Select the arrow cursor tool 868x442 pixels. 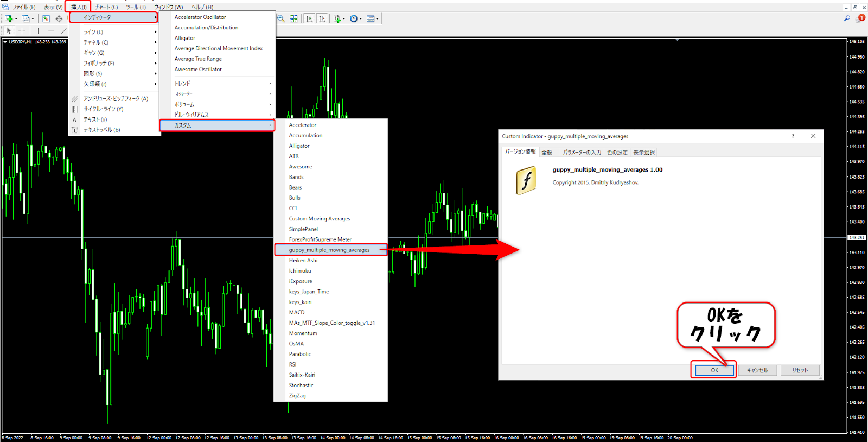(9, 31)
